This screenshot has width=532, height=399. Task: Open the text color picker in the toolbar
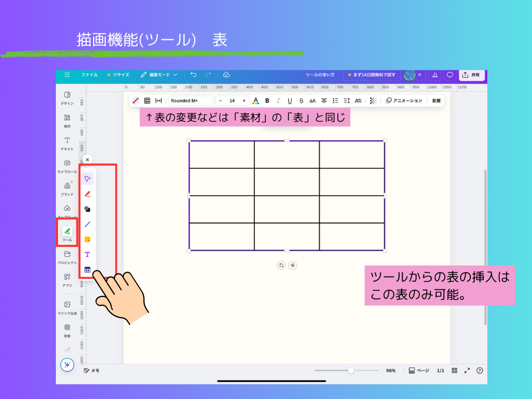tap(256, 100)
